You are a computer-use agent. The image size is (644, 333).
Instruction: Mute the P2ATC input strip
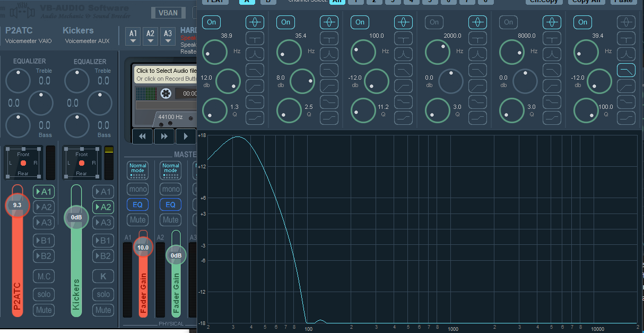point(44,310)
